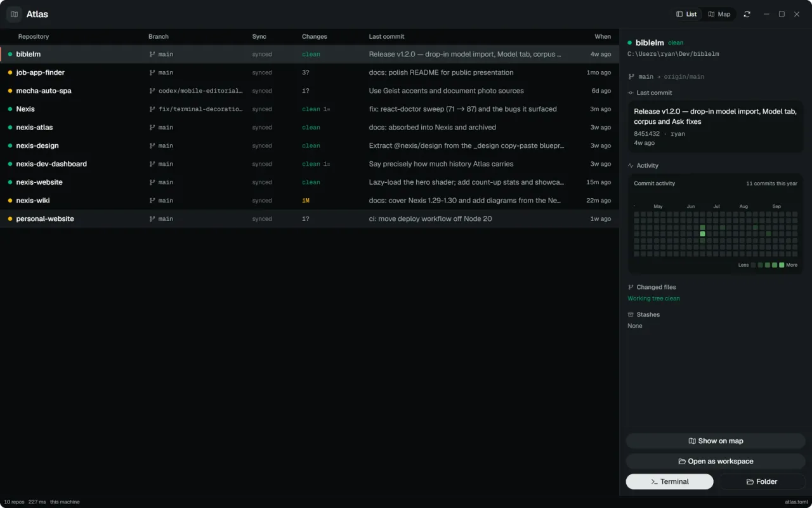Click the Atlas map logo icon
This screenshot has width=812, height=508.
pyautogui.click(x=14, y=14)
